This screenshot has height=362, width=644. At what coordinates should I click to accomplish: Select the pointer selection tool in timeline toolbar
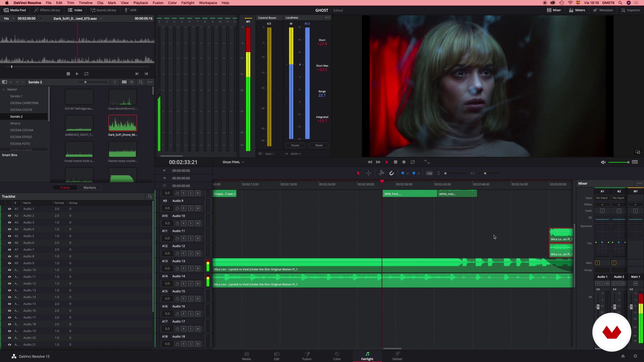[x=358, y=173]
